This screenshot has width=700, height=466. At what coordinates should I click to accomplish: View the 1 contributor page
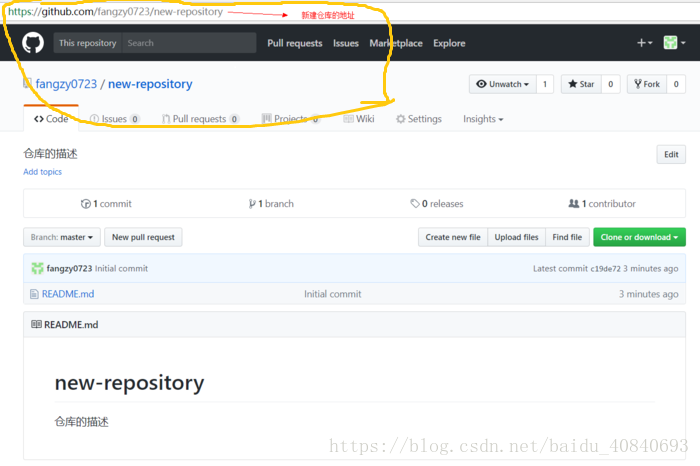[602, 204]
